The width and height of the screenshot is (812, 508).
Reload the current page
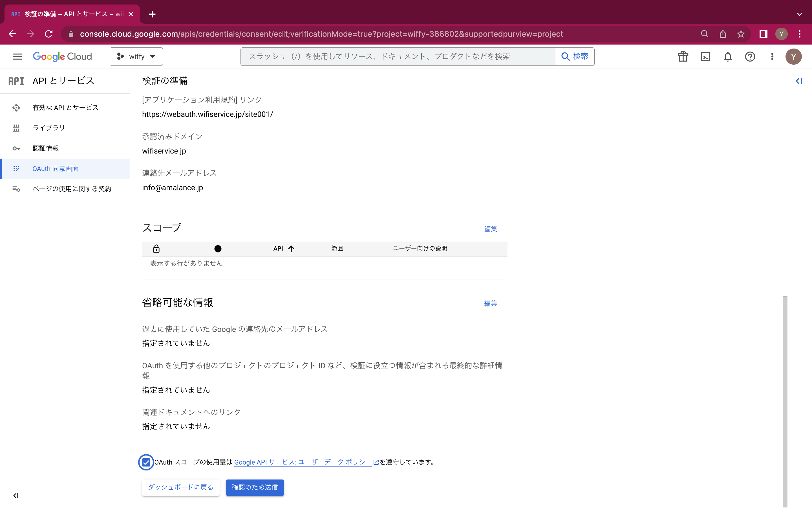49,34
